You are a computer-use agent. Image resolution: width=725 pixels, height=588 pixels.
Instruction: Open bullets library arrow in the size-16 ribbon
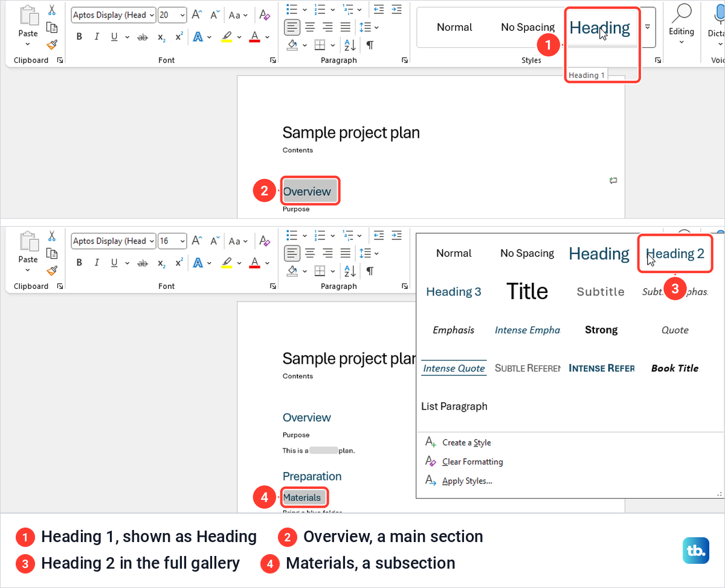[x=305, y=235]
